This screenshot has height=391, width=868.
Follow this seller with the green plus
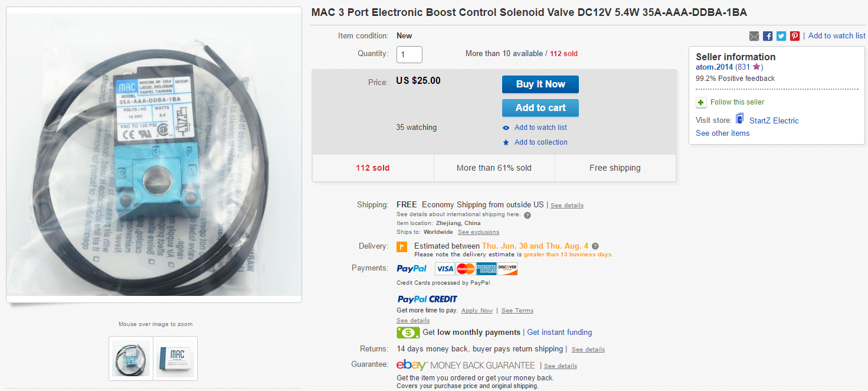pyautogui.click(x=700, y=102)
